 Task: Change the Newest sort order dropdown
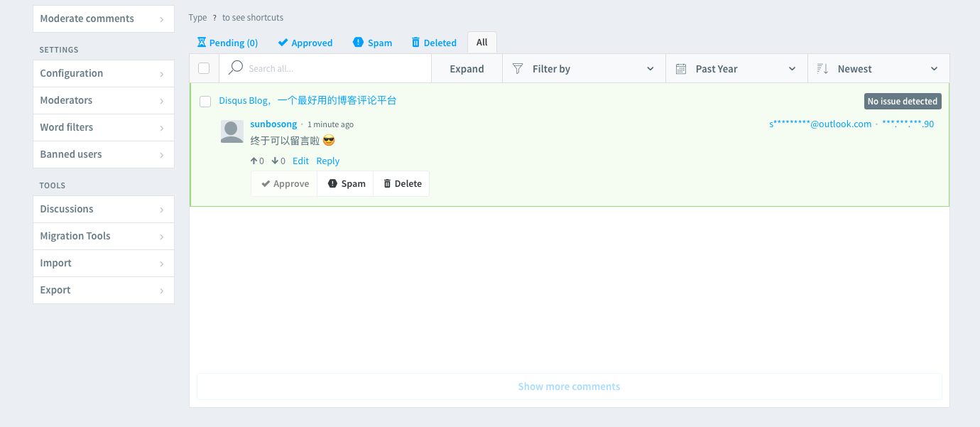[877, 69]
